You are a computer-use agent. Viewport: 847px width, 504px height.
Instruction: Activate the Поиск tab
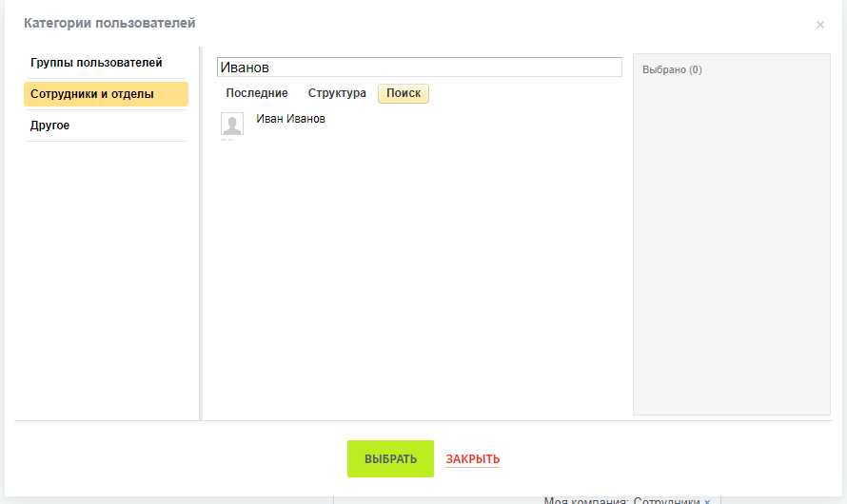[404, 93]
